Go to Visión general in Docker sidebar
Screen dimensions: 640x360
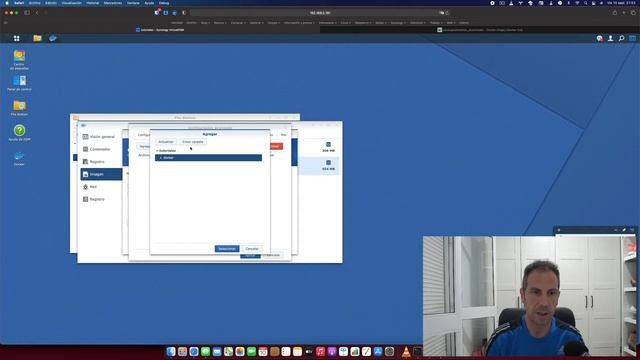101,137
